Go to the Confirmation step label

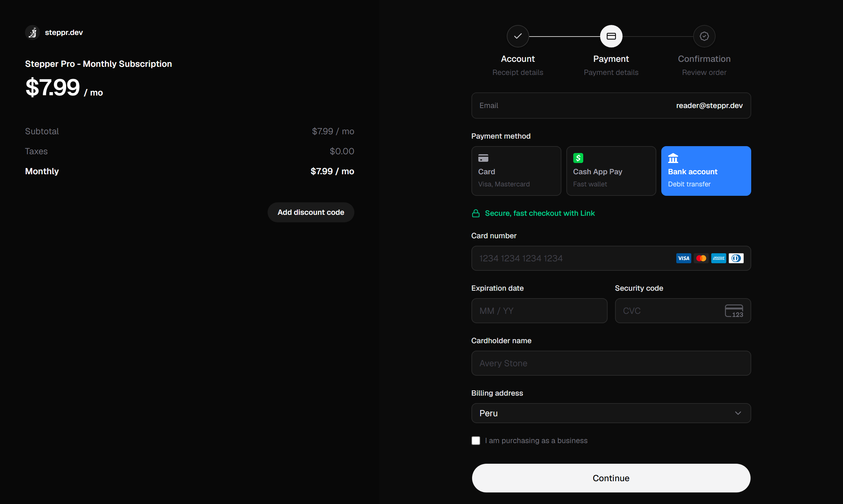[704, 59]
